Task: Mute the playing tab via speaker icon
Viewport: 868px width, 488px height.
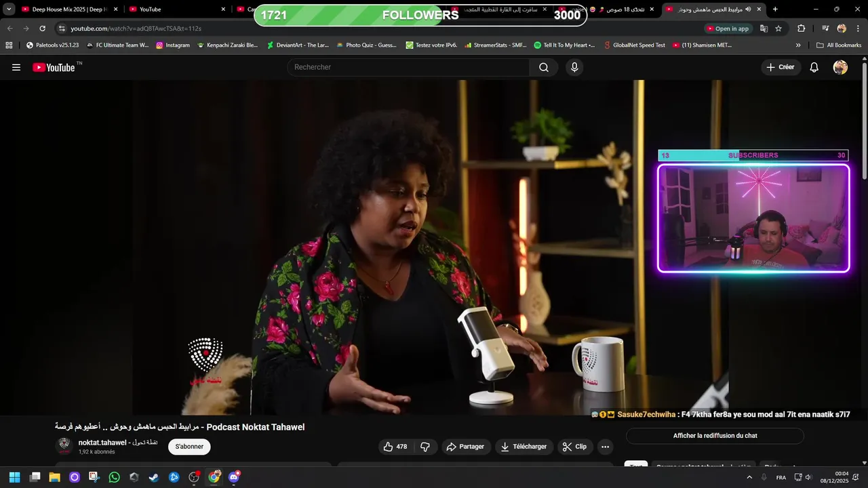Action: click(748, 9)
